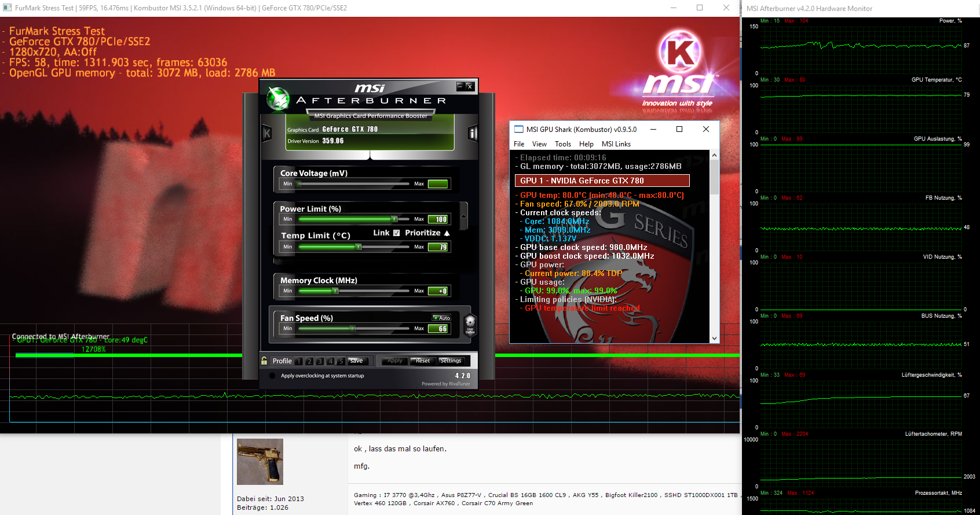Viewport: 980px width, 515px height.
Task: Click the profile lock padlock icon
Action: coord(264,360)
